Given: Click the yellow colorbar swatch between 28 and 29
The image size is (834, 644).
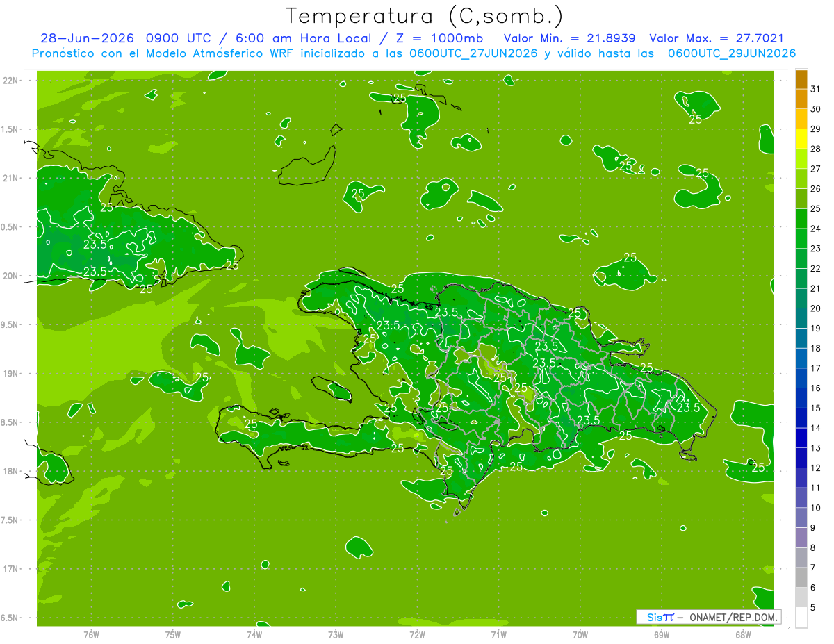Looking at the screenshot, I should point(801,139).
